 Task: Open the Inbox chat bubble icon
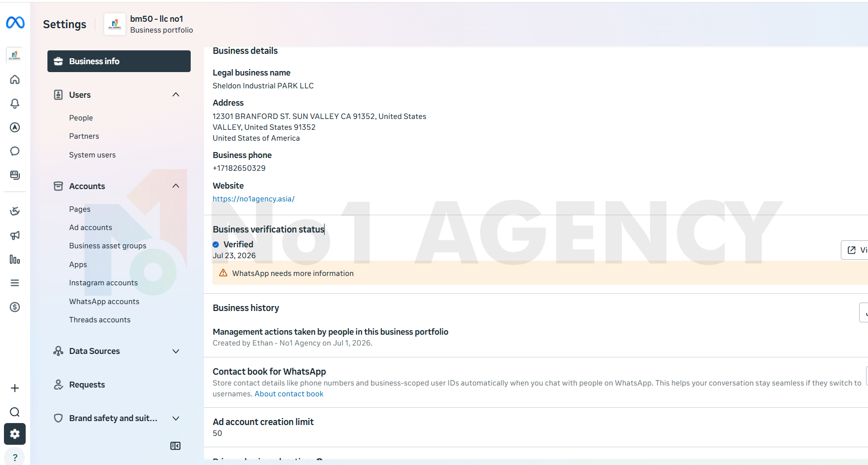tap(15, 151)
